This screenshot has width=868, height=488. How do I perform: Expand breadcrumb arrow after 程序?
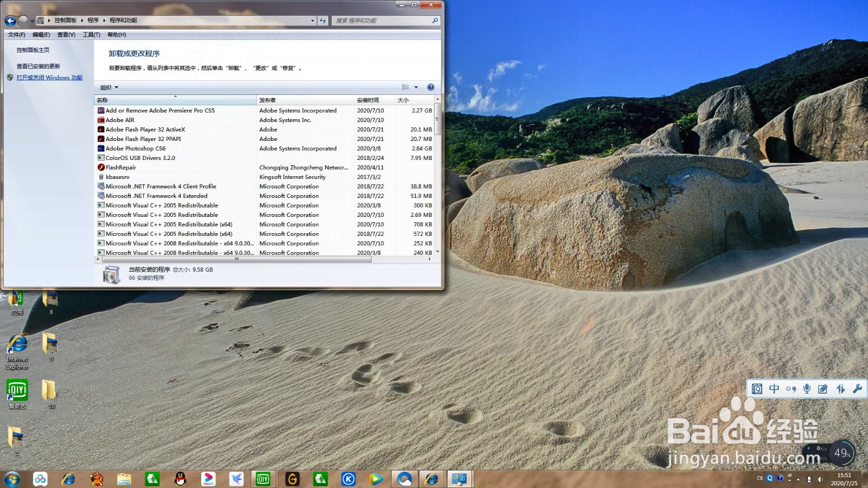click(104, 21)
